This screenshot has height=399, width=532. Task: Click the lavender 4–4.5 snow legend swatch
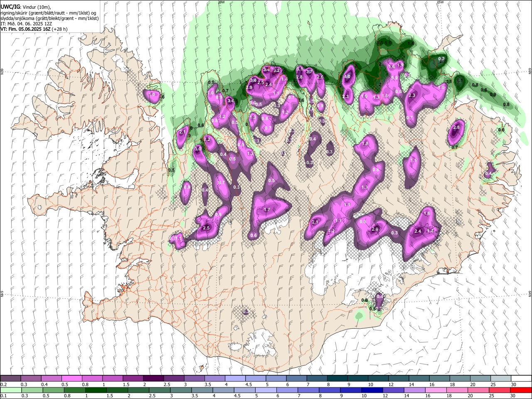coord(235,378)
